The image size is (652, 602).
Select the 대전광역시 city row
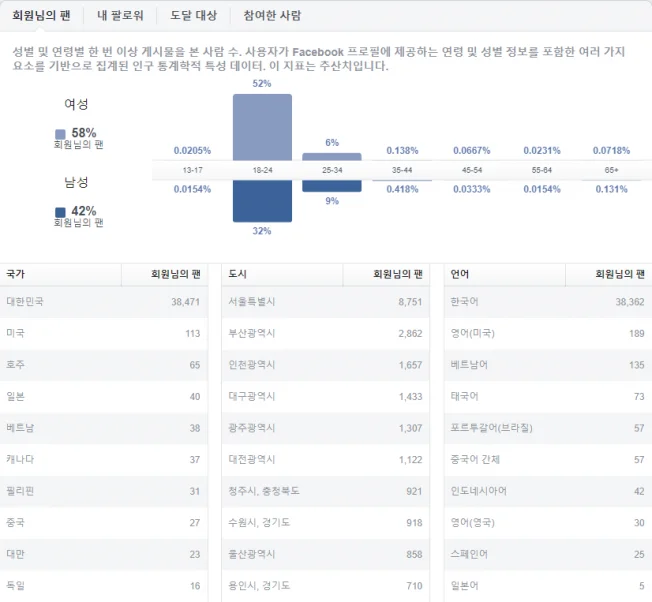326,460
